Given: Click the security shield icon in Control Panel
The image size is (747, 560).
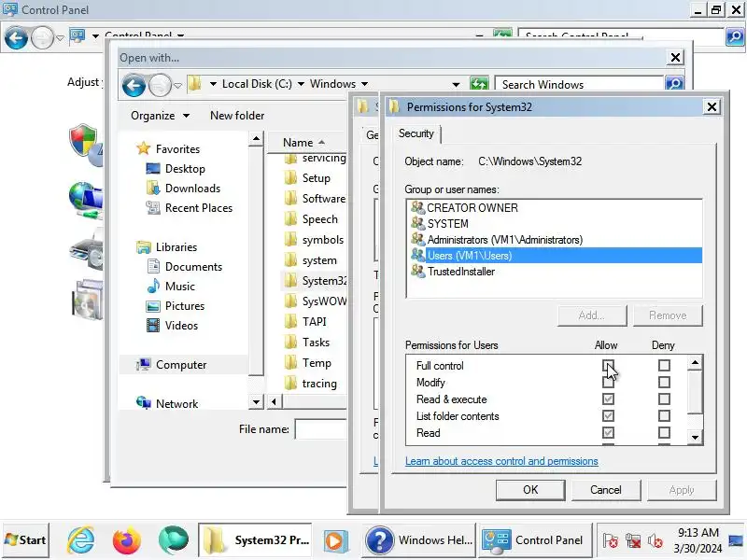Looking at the screenshot, I should pyautogui.click(x=85, y=142).
